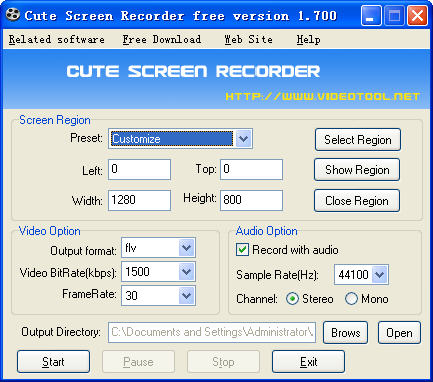Close the window with red X
The image size is (433, 382).
[x=417, y=15]
